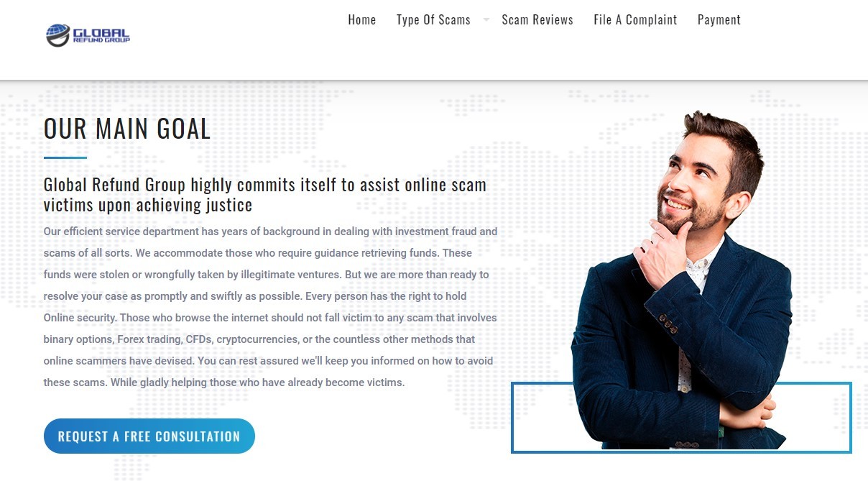This screenshot has height=481, width=868.
Task: Open the File A Complaint link
Action: [x=635, y=20]
